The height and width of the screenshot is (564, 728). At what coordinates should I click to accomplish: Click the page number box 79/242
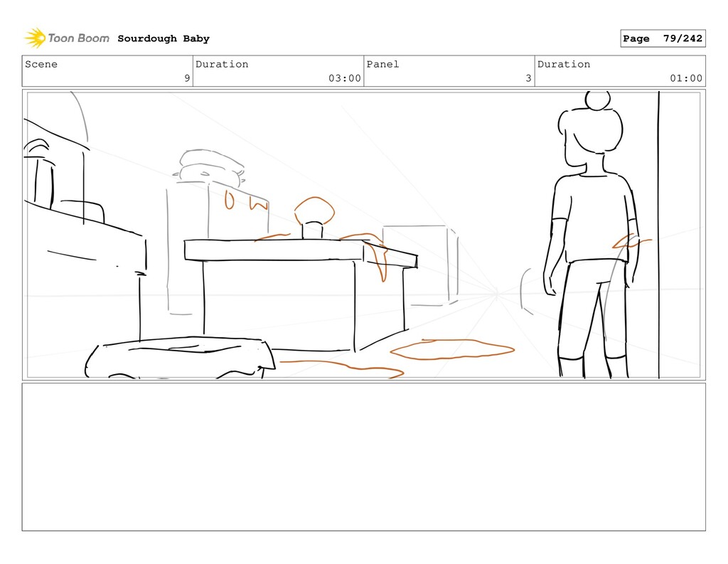pyautogui.click(x=663, y=38)
